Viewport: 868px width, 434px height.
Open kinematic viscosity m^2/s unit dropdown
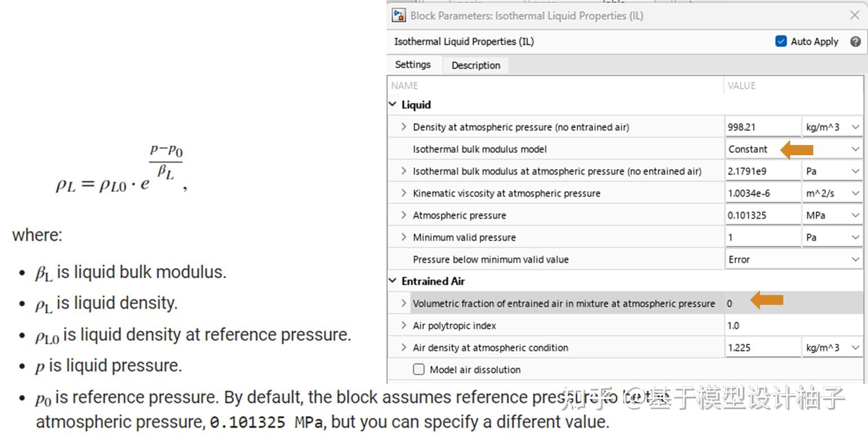[x=832, y=193]
